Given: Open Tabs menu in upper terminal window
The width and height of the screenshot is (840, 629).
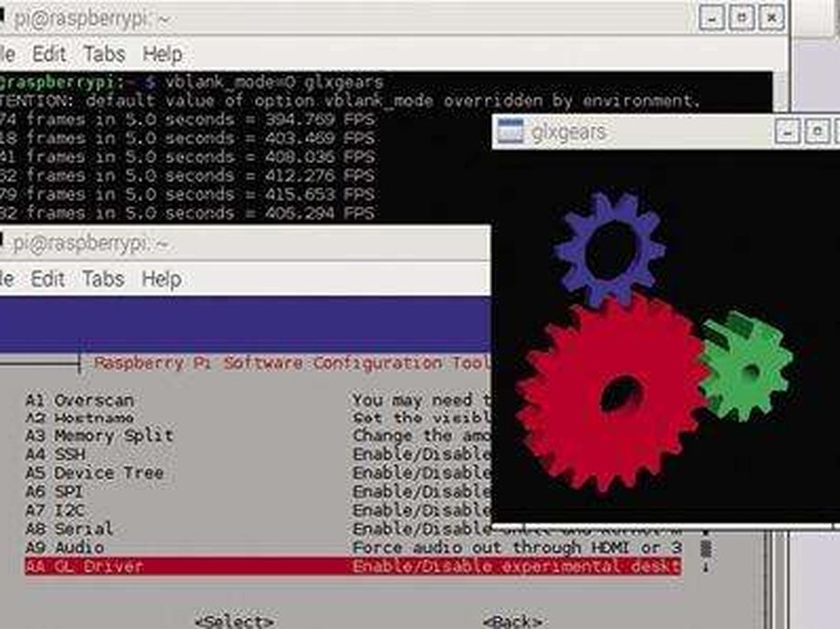Looking at the screenshot, I should [x=104, y=54].
